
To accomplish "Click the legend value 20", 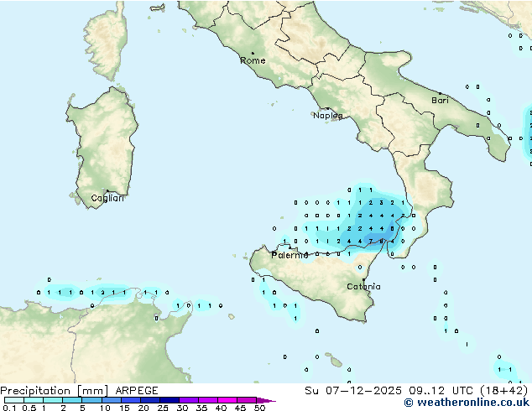I will click(143, 408).
